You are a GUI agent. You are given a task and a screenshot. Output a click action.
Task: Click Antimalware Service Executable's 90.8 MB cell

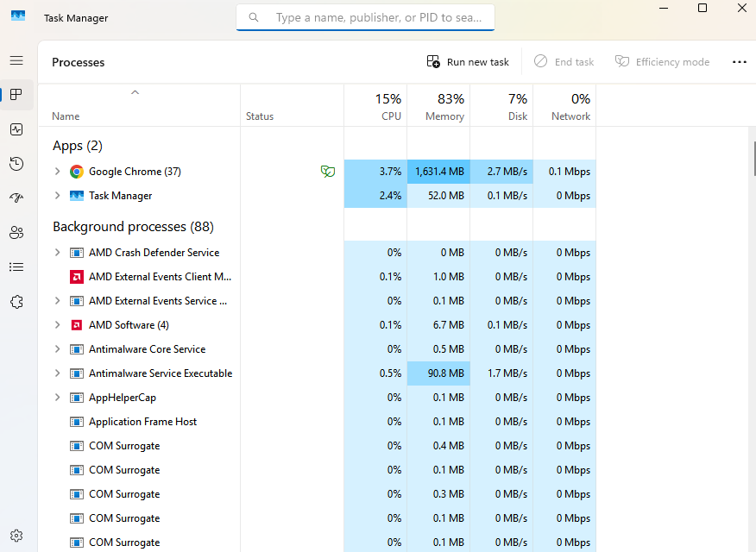(x=438, y=373)
